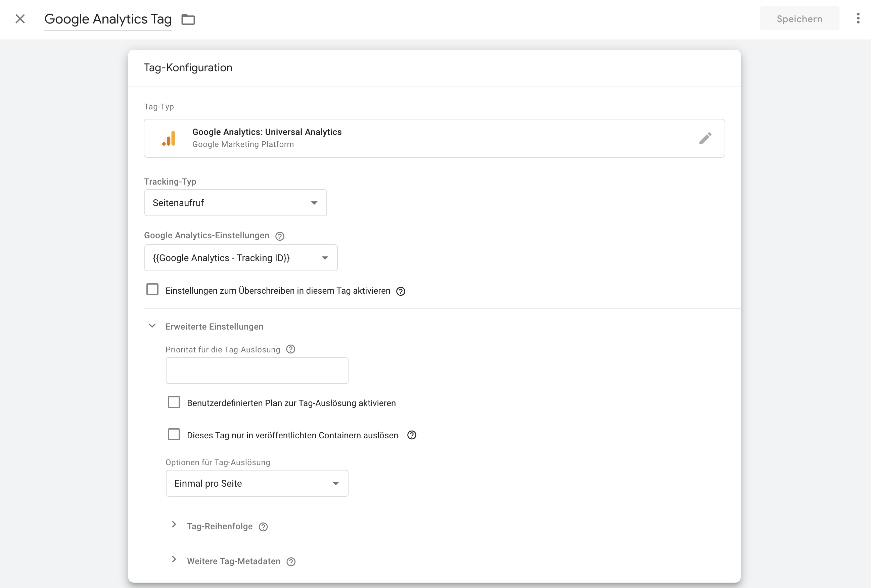Open help icon beside Weitere Tag-Metadaten
The height and width of the screenshot is (588, 871).
[x=291, y=562]
